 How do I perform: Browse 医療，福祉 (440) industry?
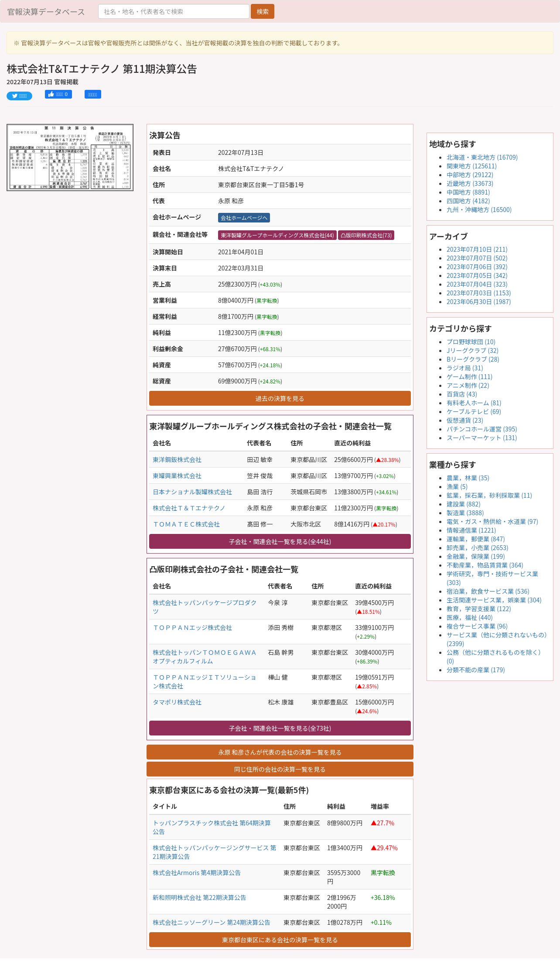pyautogui.click(x=469, y=618)
